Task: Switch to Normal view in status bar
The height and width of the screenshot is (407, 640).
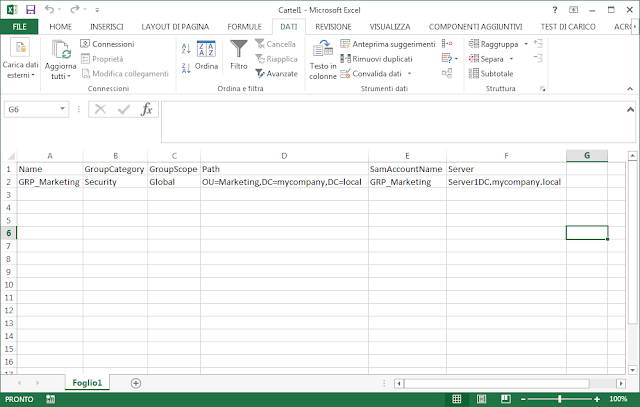Action: click(x=457, y=399)
